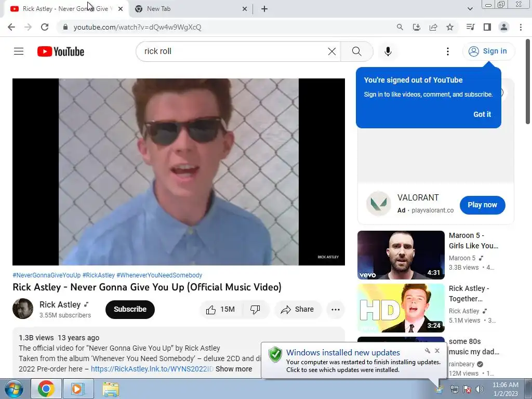Open a new browser tab
The height and width of the screenshot is (399, 532).
point(264,9)
